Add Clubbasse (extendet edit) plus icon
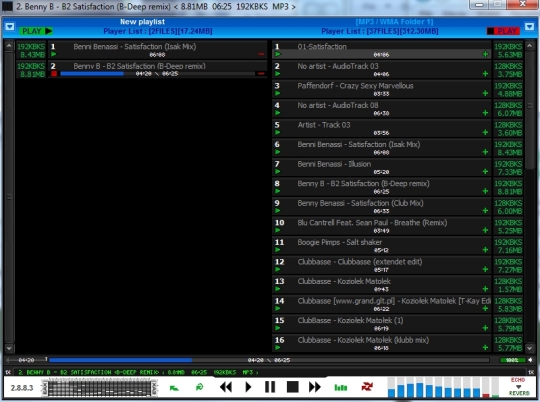This screenshot has width=540, height=402. [x=485, y=269]
